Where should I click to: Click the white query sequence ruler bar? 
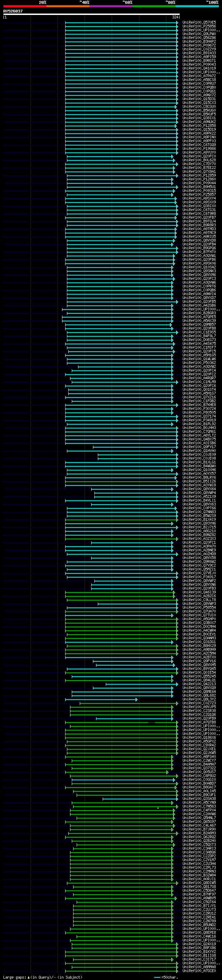point(92,14)
